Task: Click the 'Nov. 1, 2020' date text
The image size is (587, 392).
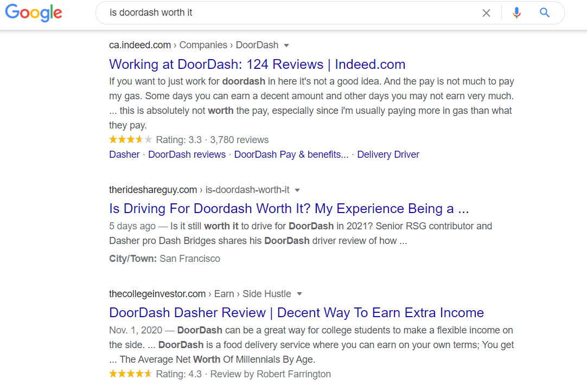Action: [x=136, y=330]
